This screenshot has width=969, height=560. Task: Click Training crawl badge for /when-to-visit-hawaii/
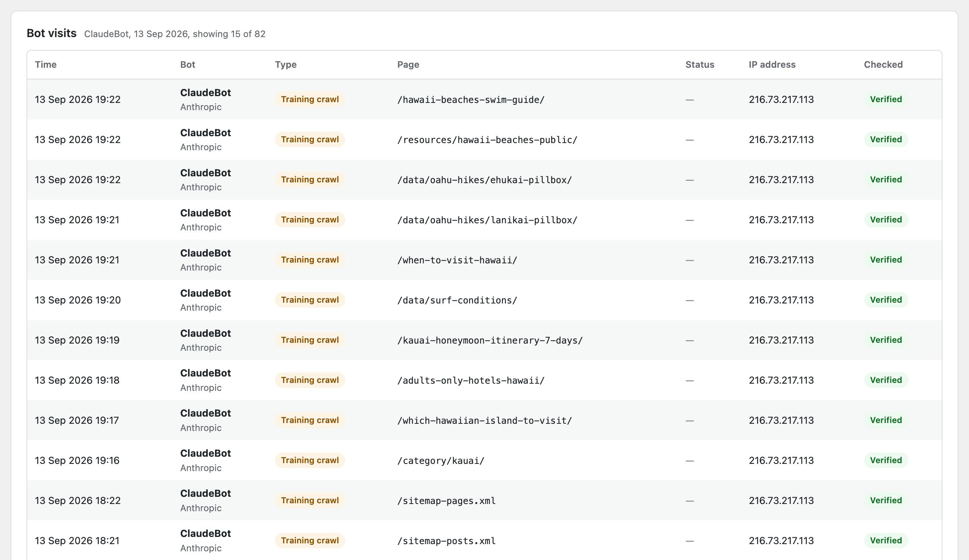tap(310, 260)
